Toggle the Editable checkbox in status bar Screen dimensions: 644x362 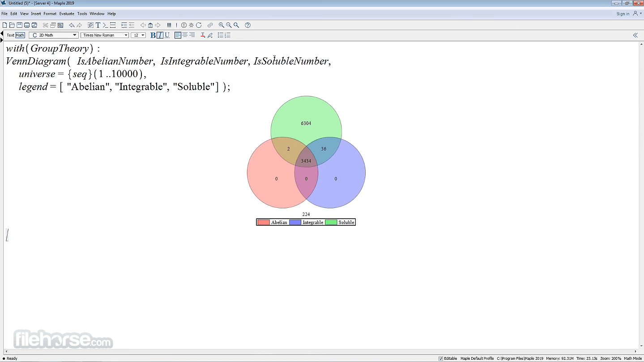(x=441, y=358)
